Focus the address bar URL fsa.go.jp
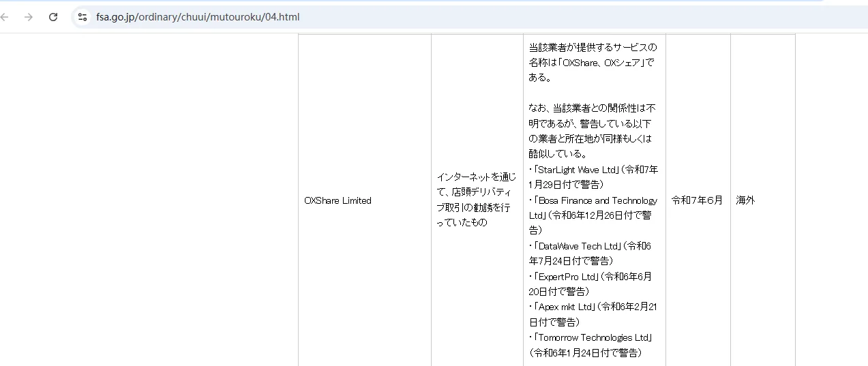Screen dimensions: 868x366 click(198, 17)
